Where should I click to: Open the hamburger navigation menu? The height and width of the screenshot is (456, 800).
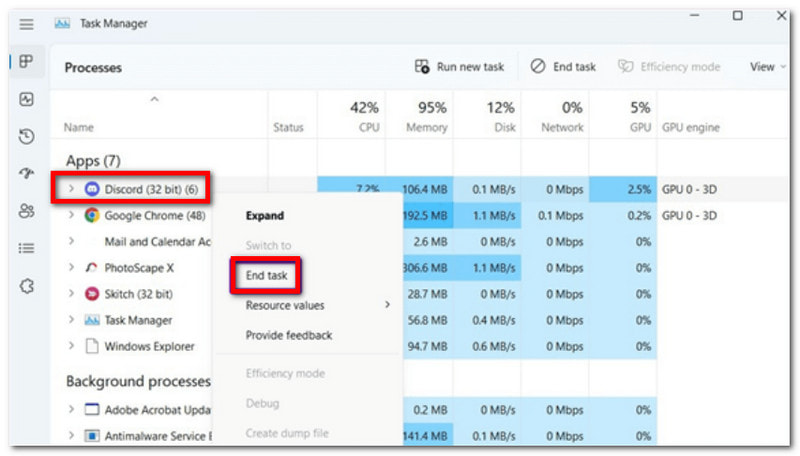27,24
